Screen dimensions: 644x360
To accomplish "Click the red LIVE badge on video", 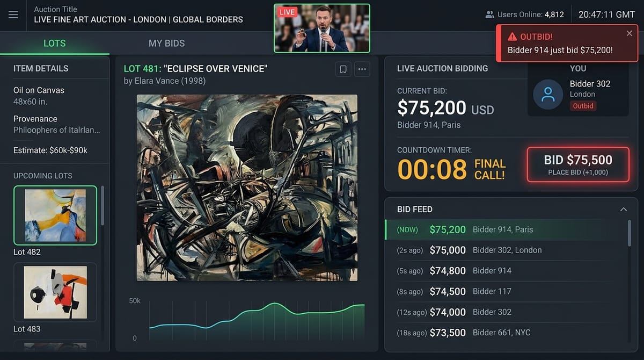I will point(287,12).
